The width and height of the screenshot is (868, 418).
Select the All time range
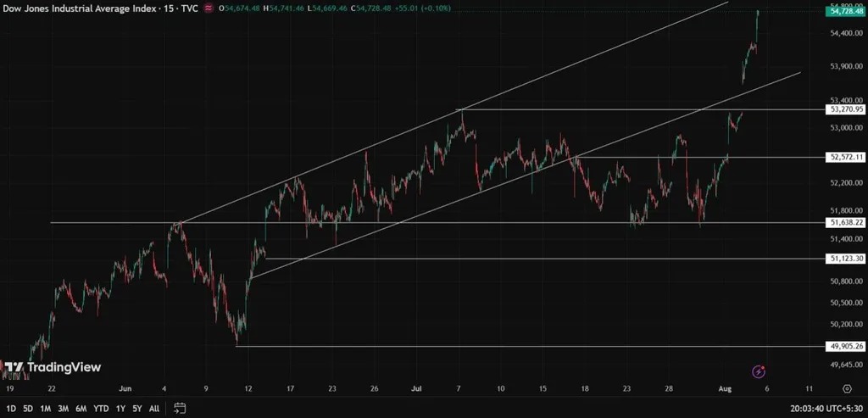click(x=154, y=409)
